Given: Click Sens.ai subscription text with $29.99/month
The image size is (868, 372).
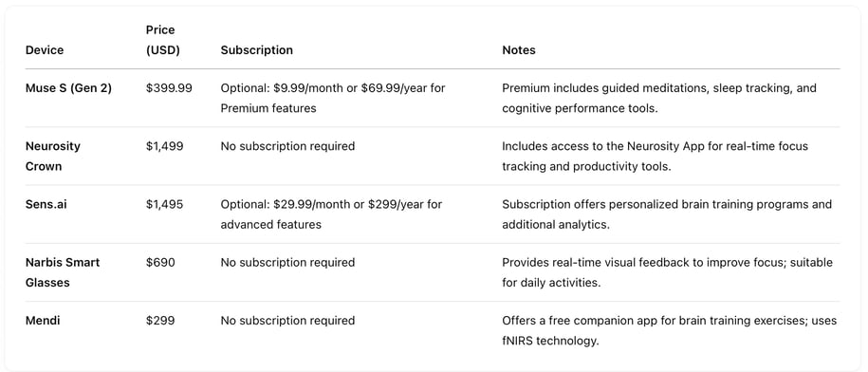Looking at the screenshot, I should pos(331,214).
